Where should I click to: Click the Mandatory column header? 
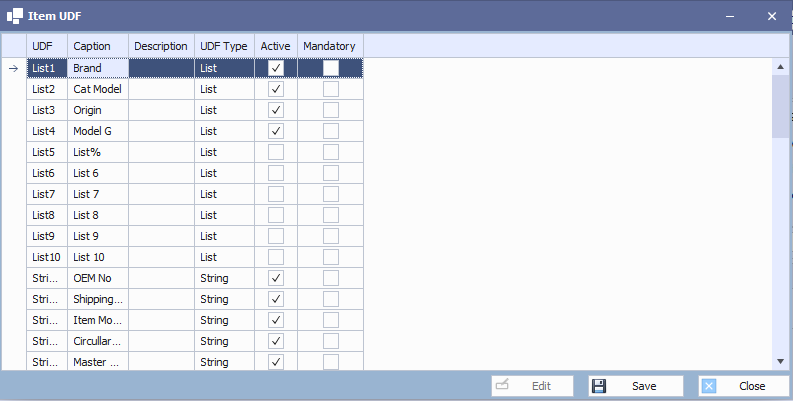pos(329,46)
